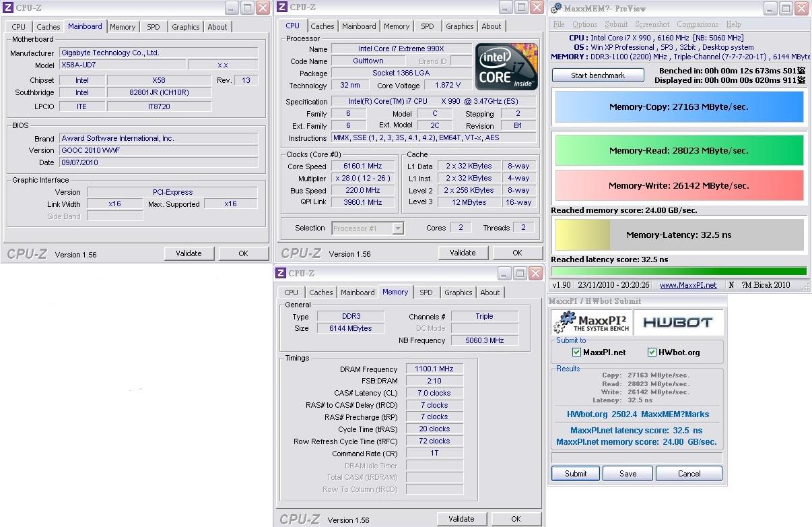Click the CAS# Latency 7.0 clocks value
The height and width of the screenshot is (527, 812).
[434, 393]
